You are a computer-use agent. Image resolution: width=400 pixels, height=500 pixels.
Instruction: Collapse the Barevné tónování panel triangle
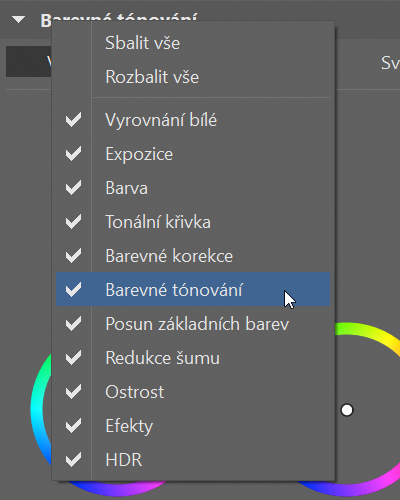(x=18, y=19)
